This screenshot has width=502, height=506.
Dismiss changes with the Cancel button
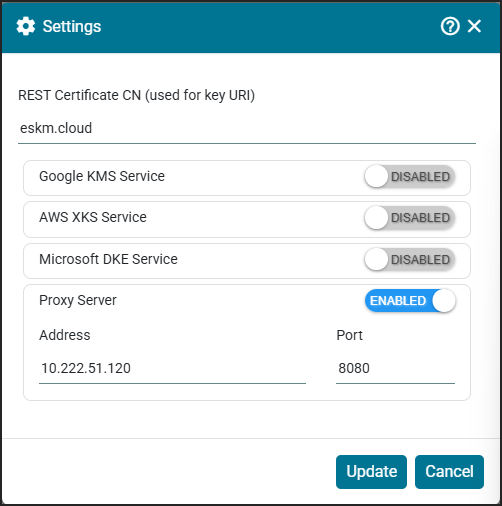pyautogui.click(x=449, y=472)
